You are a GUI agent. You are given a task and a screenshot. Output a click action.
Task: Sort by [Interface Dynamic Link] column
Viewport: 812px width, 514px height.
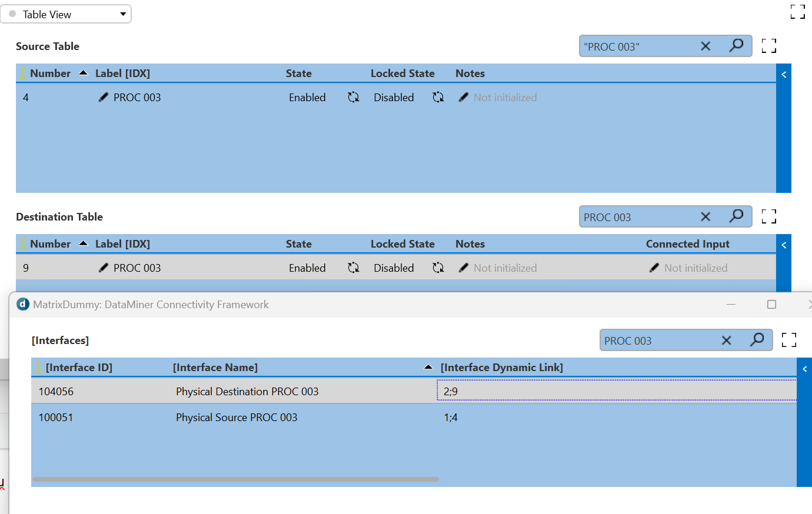tap(502, 368)
